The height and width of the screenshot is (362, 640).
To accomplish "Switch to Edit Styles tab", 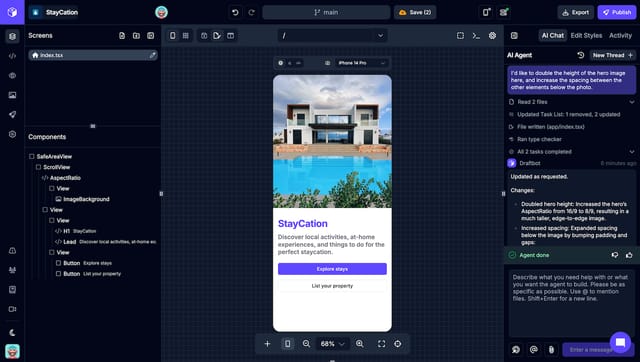I will point(586,36).
